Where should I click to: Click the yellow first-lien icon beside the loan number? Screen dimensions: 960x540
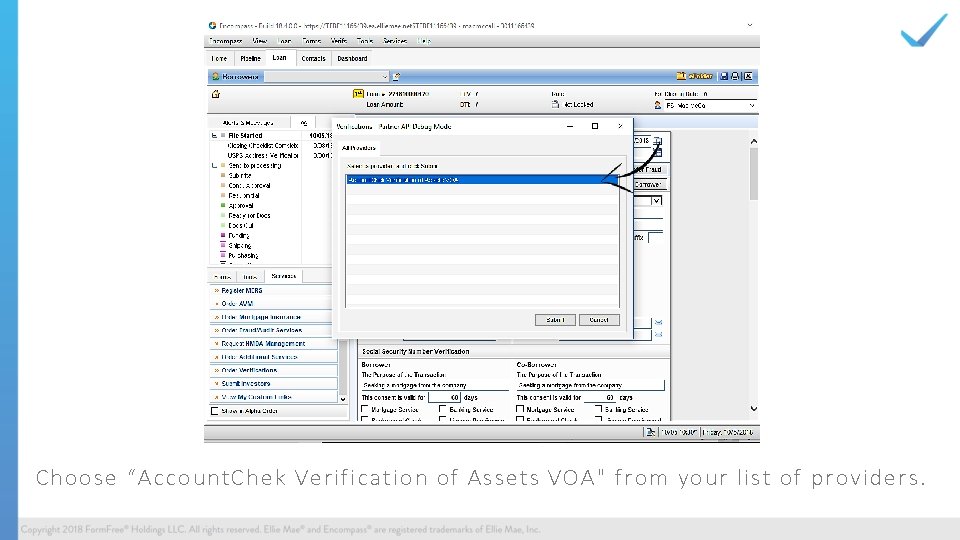click(358, 94)
